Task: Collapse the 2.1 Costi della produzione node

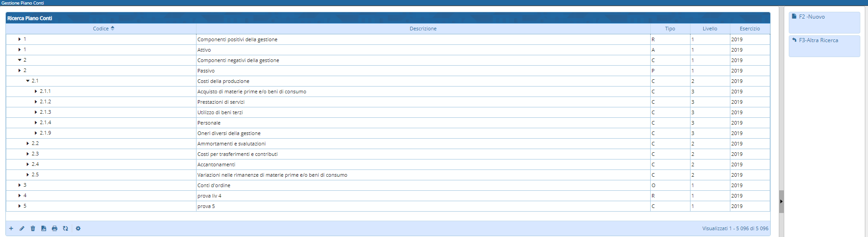Action: [x=28, y=81]
